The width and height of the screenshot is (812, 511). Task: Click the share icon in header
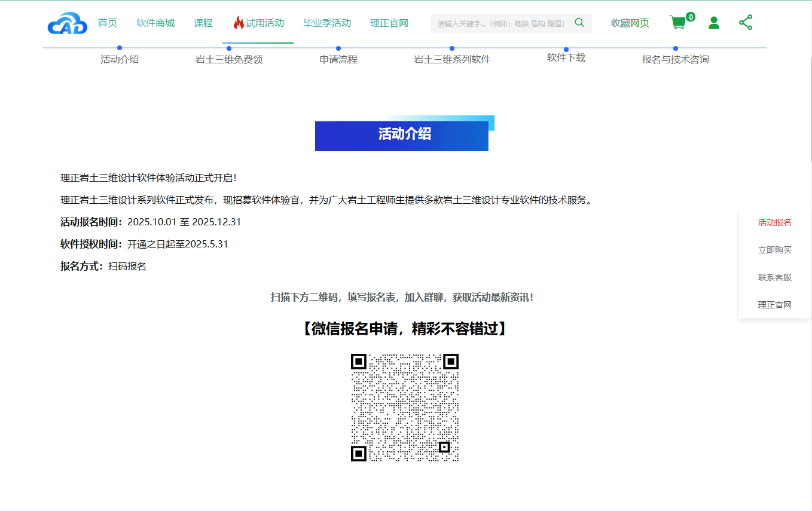[x=746, y=23]
